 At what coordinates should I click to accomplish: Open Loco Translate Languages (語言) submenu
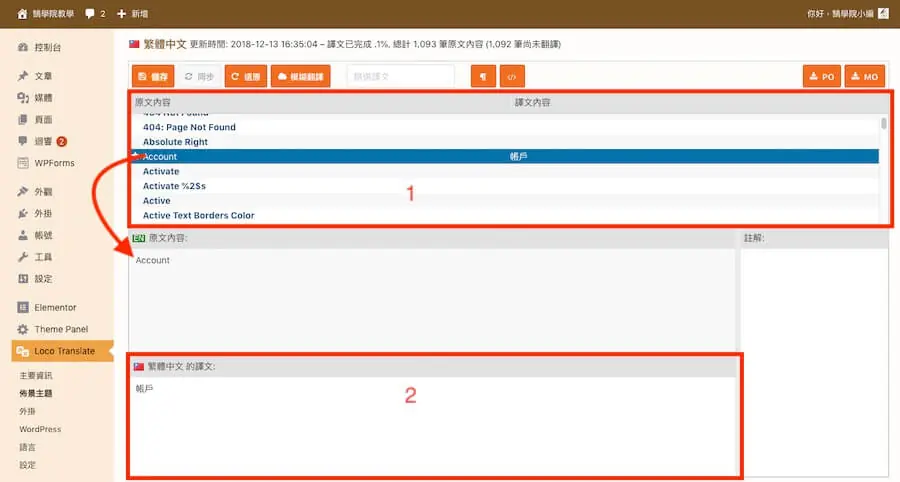pyautogui.click(x=27, y=446)
